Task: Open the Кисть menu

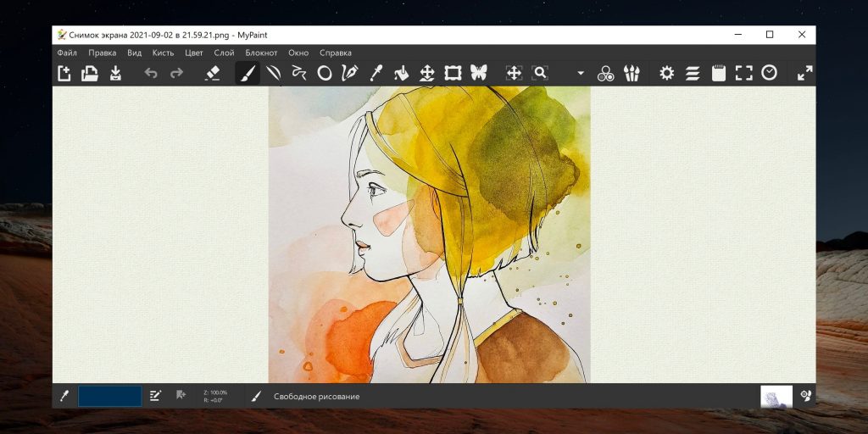Action: pyautogui.click(x=163, y=53)
